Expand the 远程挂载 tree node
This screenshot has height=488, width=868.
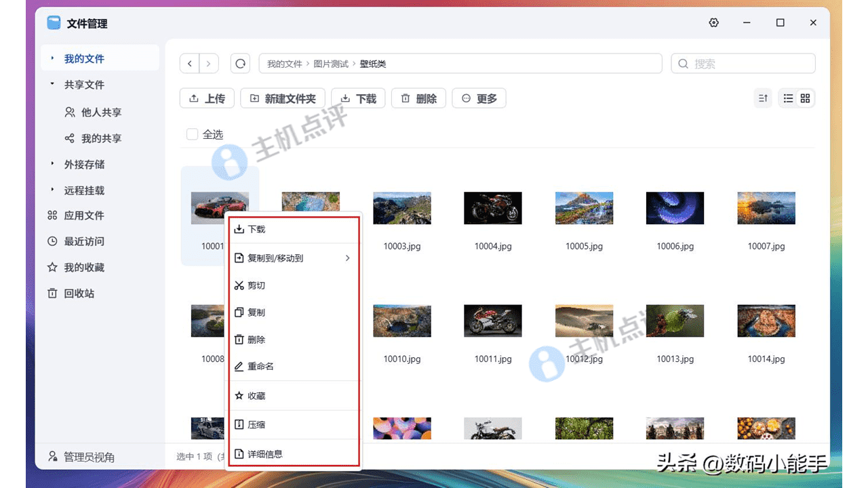coord(53,190)
